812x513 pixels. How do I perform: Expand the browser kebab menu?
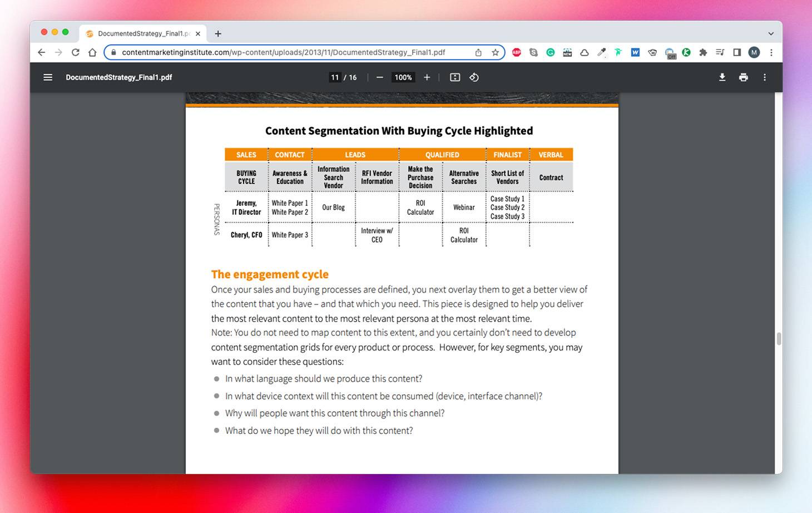coord(771,52)
